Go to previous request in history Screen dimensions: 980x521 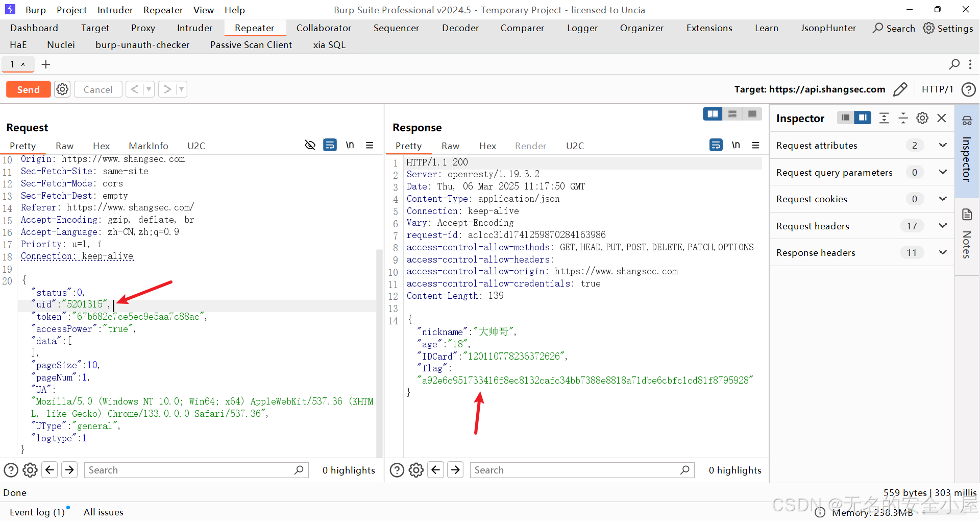pyautogui.click(x=134, y=89)
